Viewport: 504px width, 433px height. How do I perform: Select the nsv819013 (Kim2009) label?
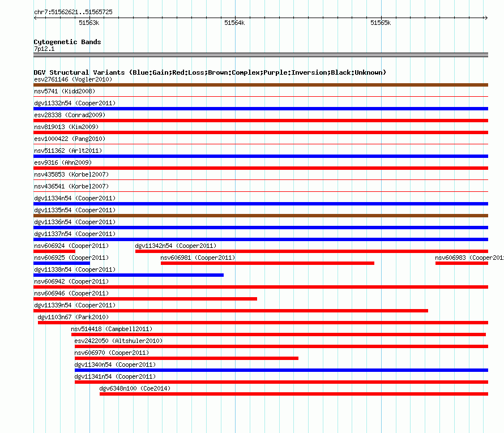66,127
